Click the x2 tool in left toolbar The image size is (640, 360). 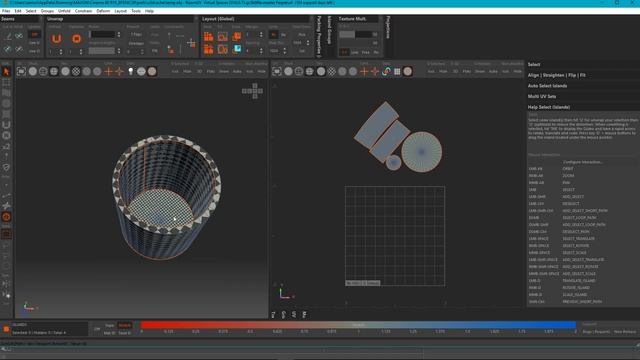[x=6, y=146]
